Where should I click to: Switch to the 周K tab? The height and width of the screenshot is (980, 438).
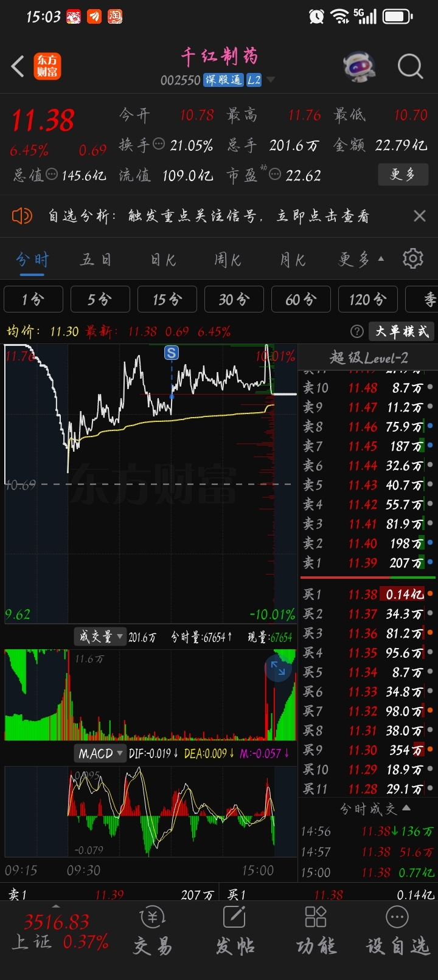(228, 260)
